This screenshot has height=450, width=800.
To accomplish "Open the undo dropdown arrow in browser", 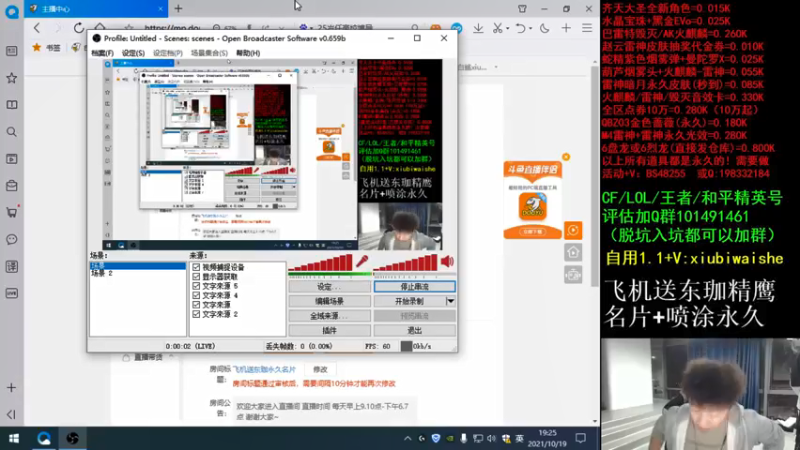I will pyautogui.click(x=531, y=29).
